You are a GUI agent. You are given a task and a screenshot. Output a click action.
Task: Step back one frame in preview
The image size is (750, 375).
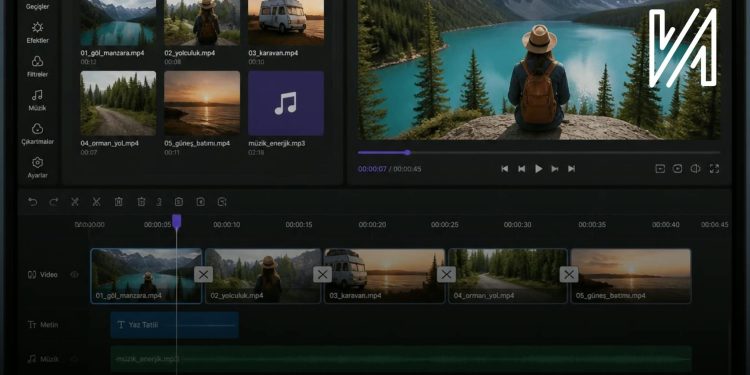click(x=521, y=169)
